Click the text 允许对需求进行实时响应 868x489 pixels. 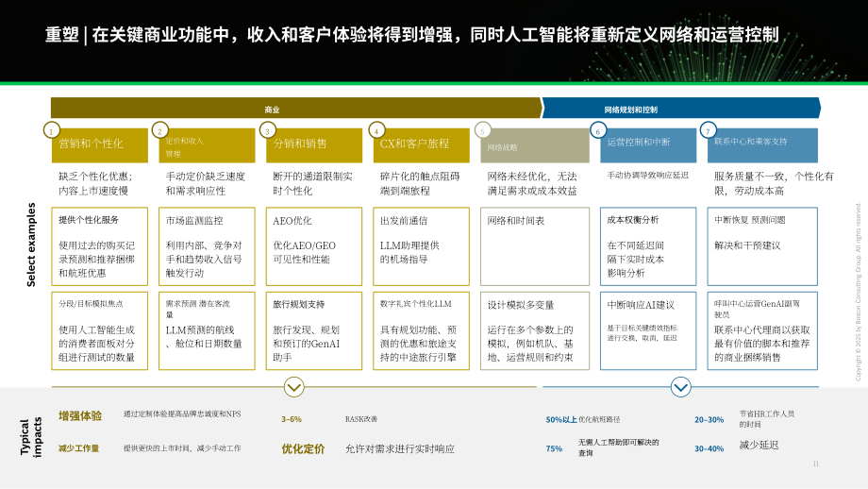400,448
